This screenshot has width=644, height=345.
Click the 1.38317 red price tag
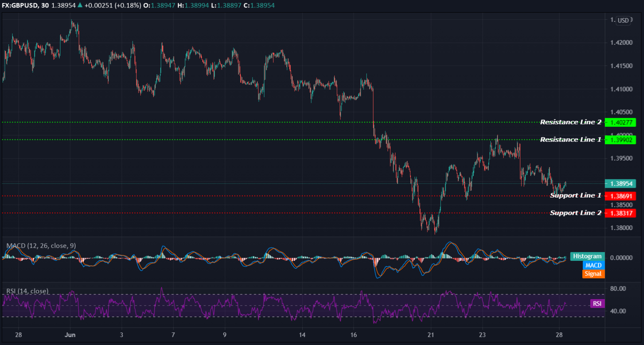click(x=621, y=213)
